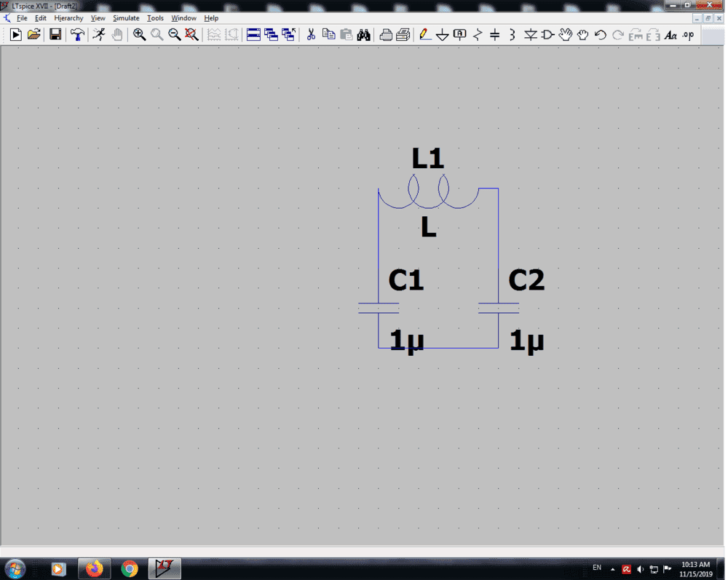Select the Diode component tool
Image resolution: width=728 pixels, height=580 pixels.
[x=530, y=34]
